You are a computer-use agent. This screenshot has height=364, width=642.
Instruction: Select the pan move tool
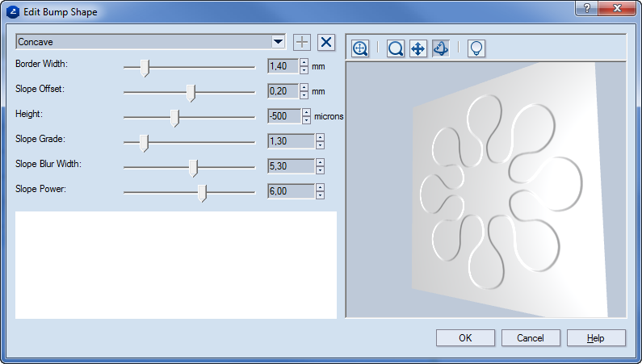pyautogui.click(x=418, y=48)
